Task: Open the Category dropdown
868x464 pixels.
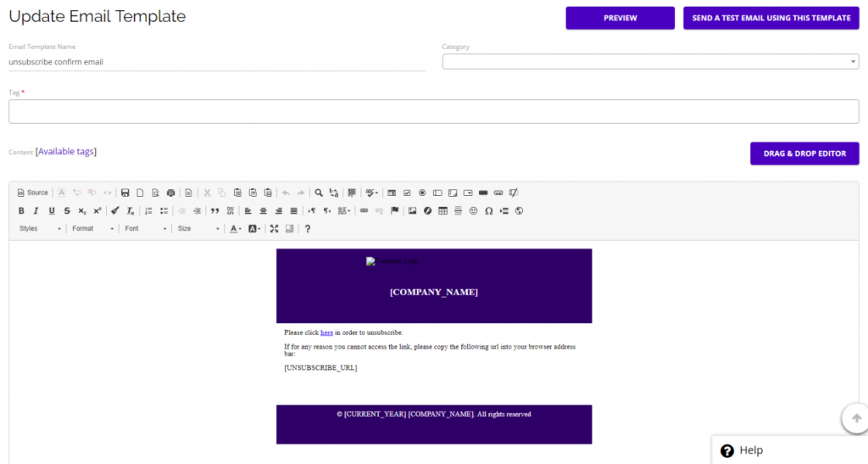Action: 650,61
